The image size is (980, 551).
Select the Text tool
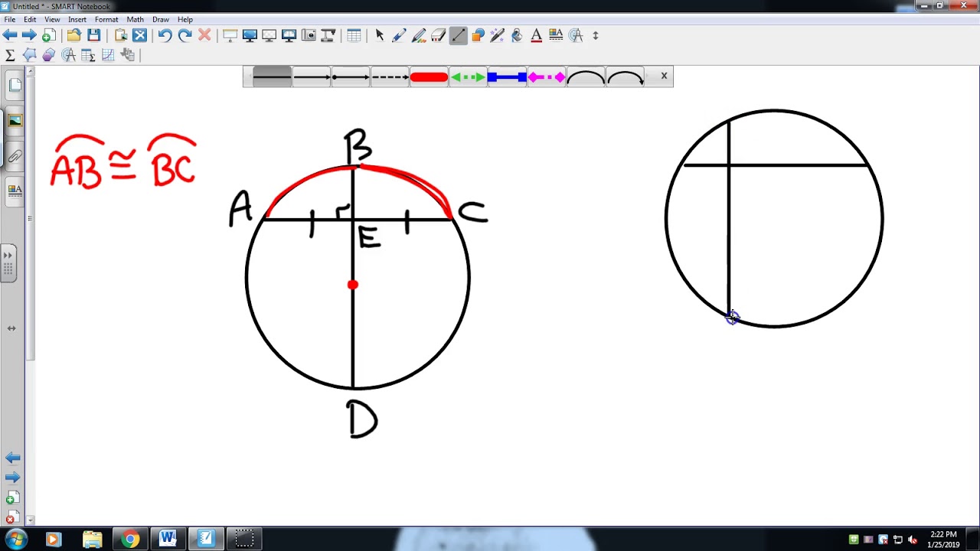[x=536, y=35]
